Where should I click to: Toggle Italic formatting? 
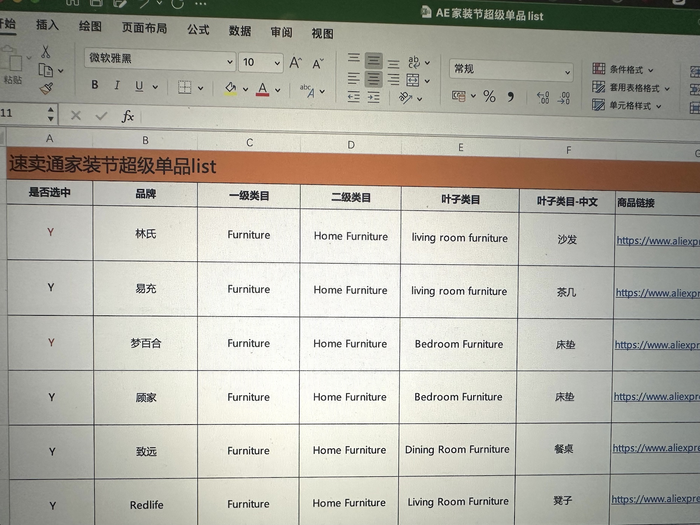point(117,86)
